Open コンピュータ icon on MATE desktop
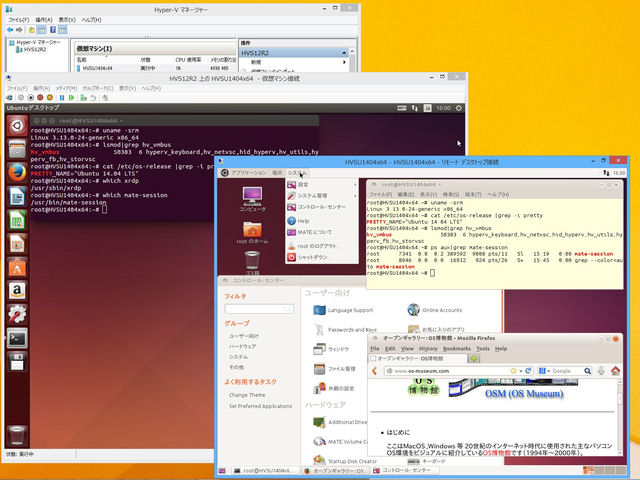640x480 pixels. point(252,199)
